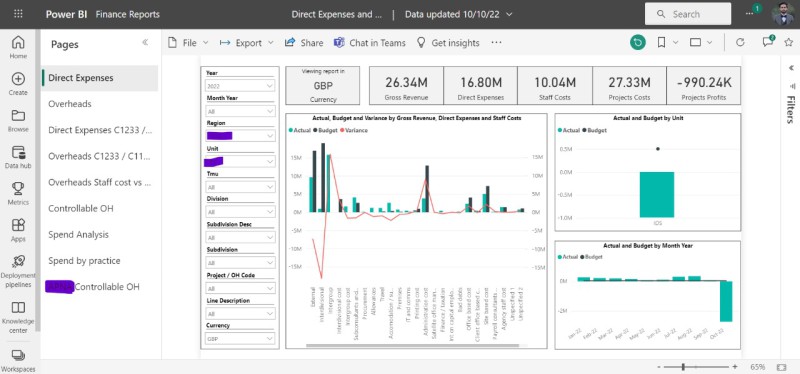Image resolution: width=800 pixels, height=374 pixels.
Task: Switch to the Overheads page
Action: pyautogui.click(x=70, y=104)
